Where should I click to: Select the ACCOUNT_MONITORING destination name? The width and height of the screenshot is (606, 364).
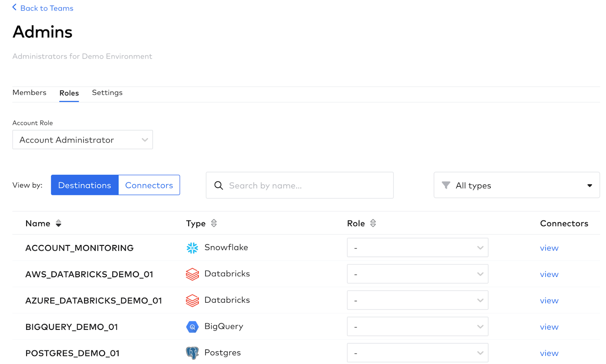coord(80,248)
